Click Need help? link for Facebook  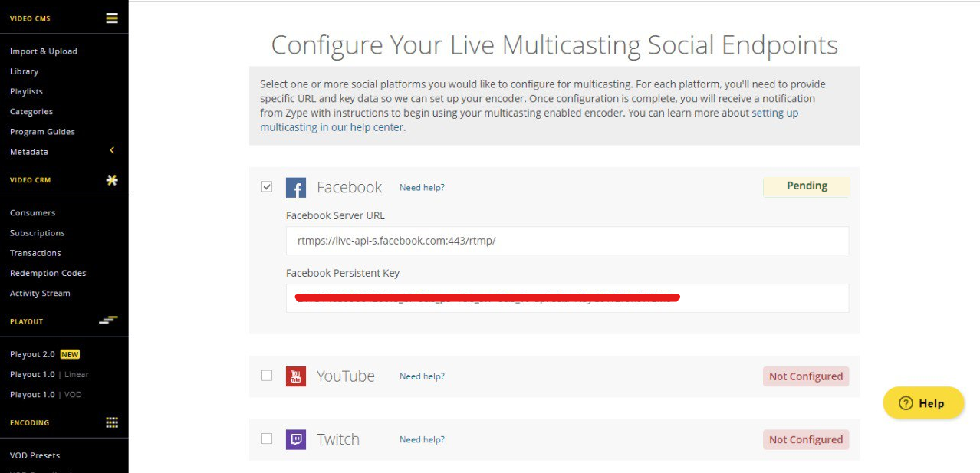422,187
